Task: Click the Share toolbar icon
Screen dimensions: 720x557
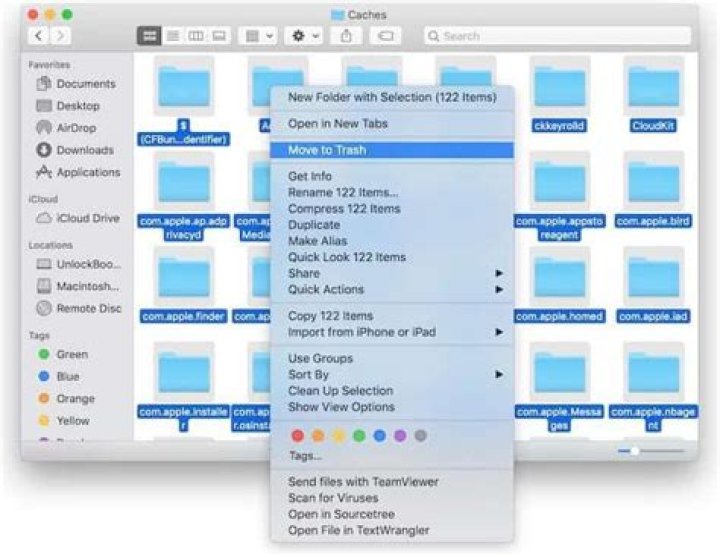Action: [x=346, y=36]
